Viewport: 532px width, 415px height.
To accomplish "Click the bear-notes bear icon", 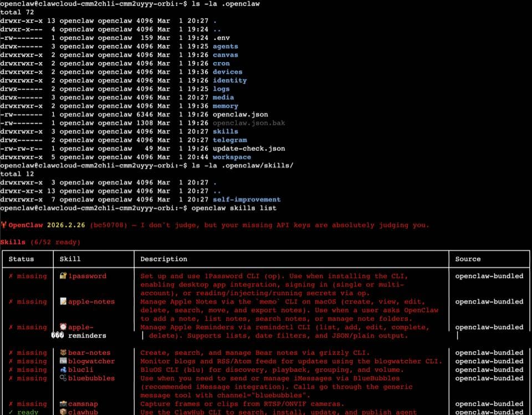I will [x=63, y=352].
